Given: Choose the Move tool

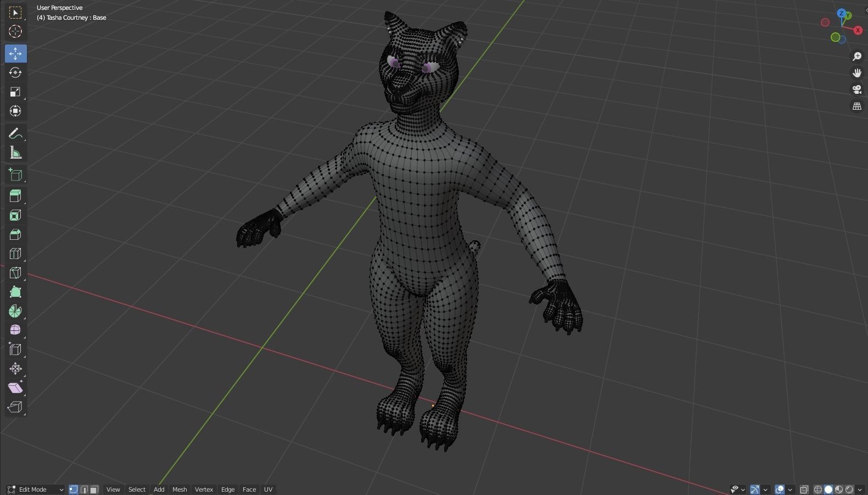Looking at the screenshot, I should point(15,53).
